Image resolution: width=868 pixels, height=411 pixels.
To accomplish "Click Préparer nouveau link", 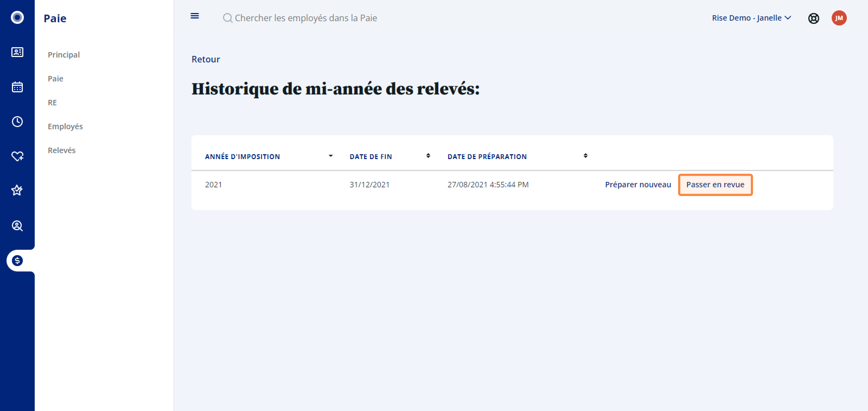I will pos(638,185).
